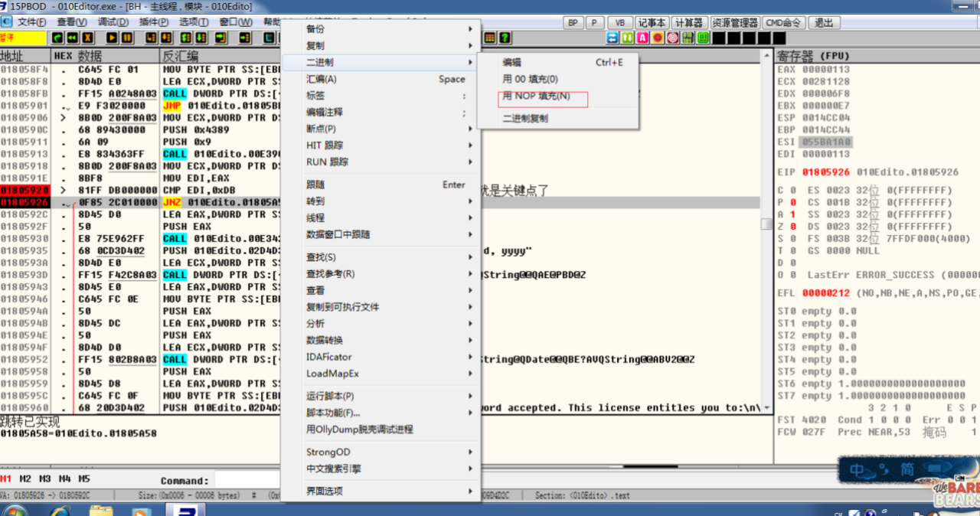Click the 计算器 button

click(689, 22)
